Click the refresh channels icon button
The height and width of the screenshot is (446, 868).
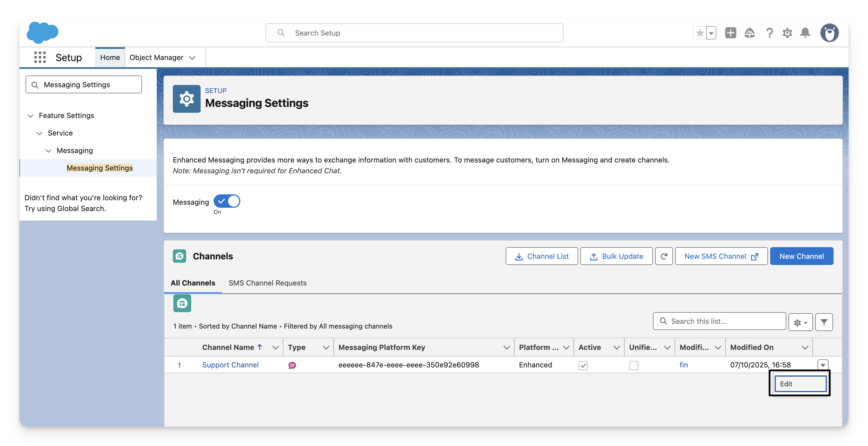(664, 256)
